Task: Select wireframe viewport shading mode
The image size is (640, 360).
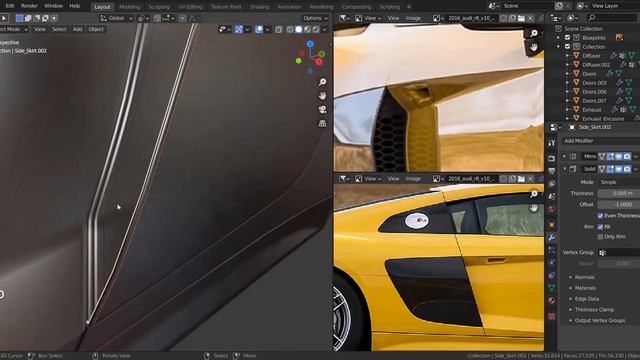Action: click(x=290, y=29)
